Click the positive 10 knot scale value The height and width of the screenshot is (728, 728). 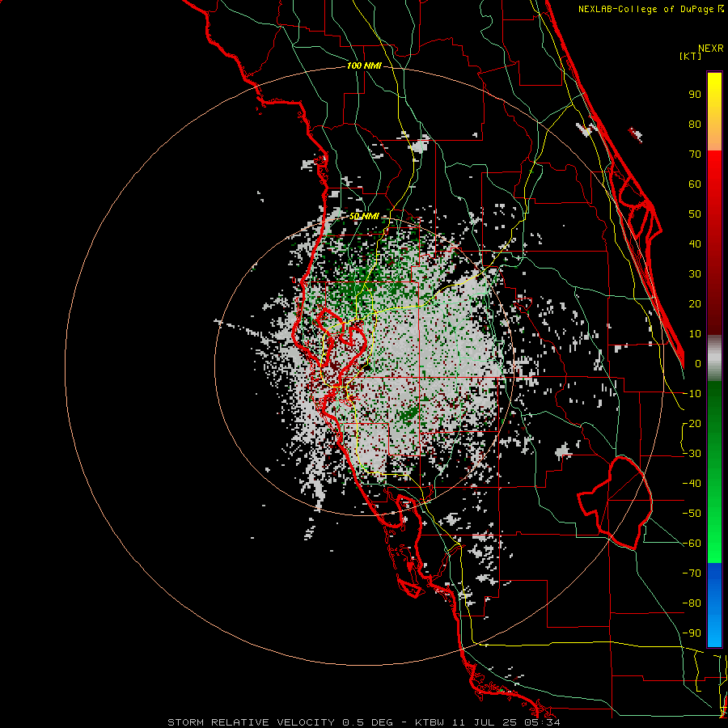(695, 334)
